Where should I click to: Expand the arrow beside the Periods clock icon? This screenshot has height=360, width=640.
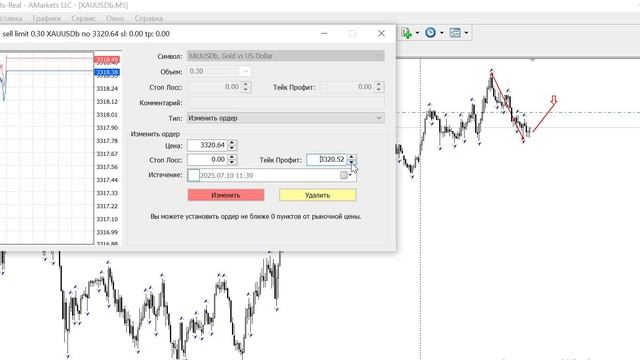[442, 33]
